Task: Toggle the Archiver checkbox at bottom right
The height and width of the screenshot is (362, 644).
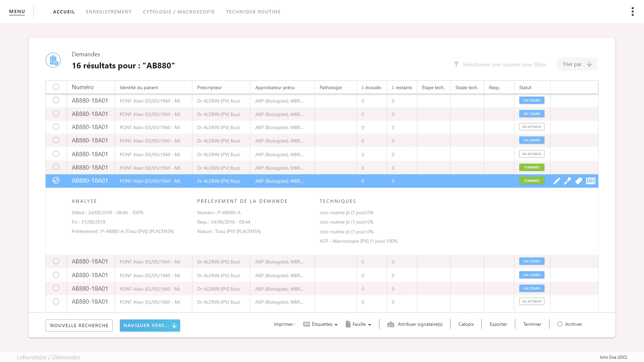Action: [x=560, y=324]
